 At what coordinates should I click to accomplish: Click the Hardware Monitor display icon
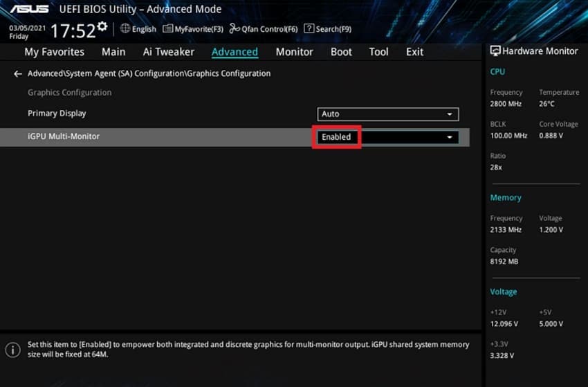click(x=495, y=51)
